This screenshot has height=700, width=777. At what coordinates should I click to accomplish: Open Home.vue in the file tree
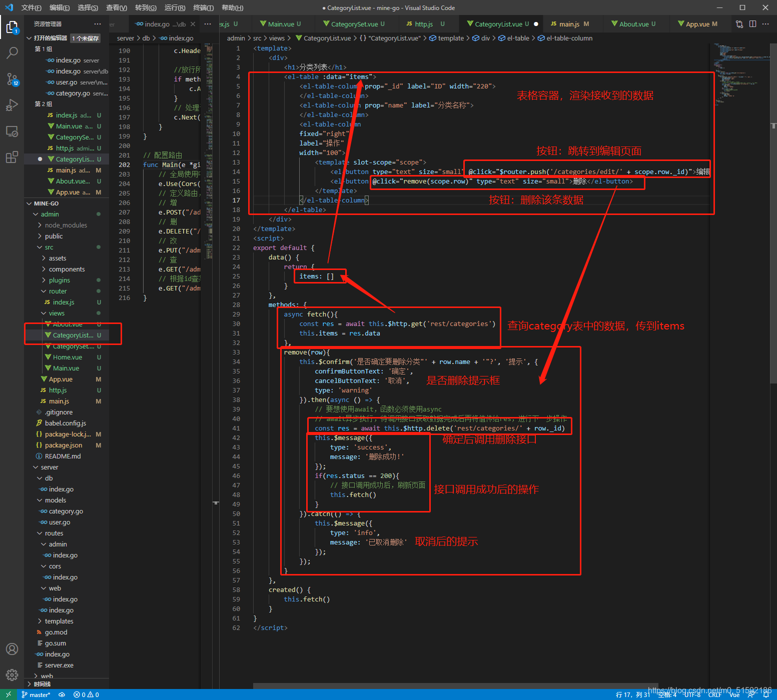pos(67,357)
